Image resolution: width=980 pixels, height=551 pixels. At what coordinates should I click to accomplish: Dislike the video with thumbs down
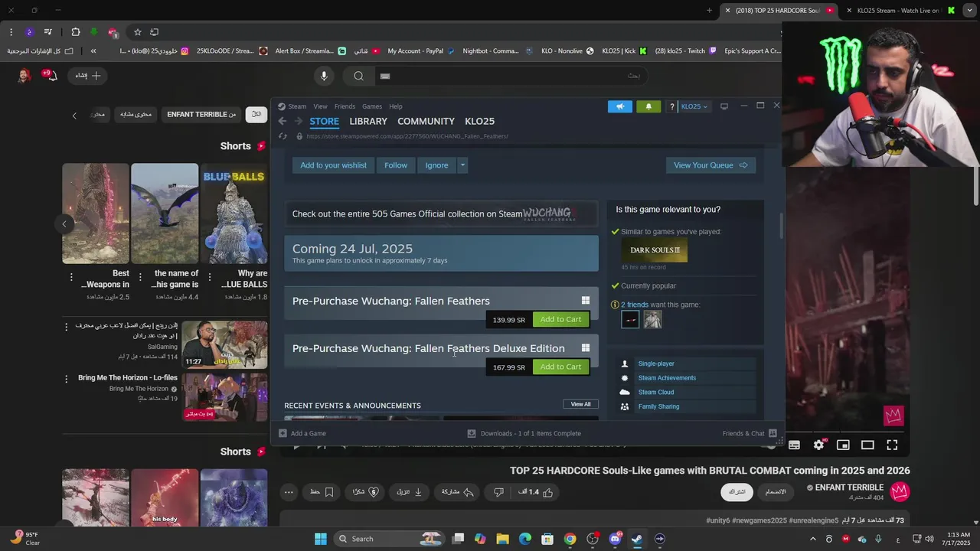click(x=498, y=492)
